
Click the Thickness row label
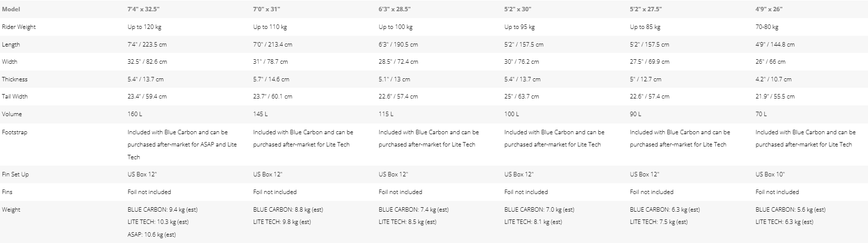click(x=15, y=79)
